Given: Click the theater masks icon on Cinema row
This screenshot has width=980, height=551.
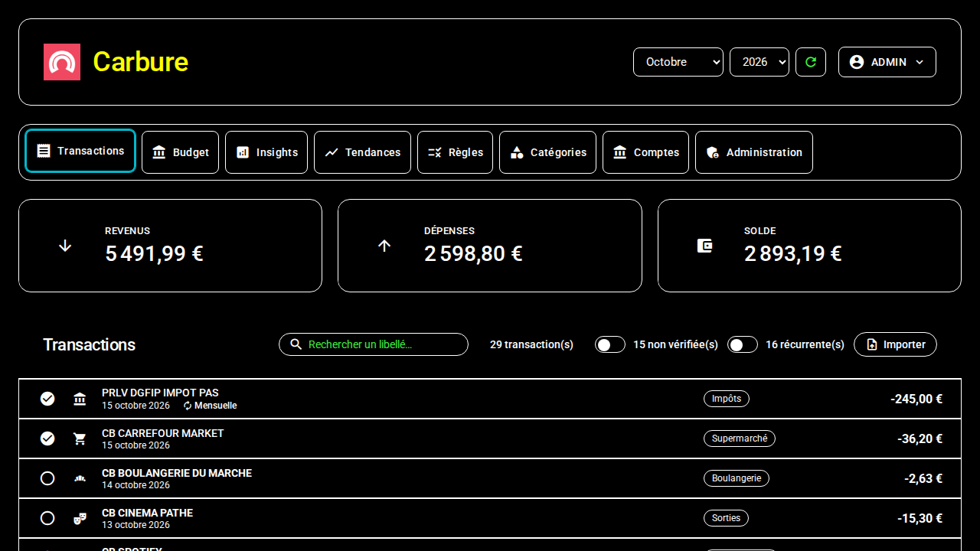Looking at the screenshot, I should point(80,518).
